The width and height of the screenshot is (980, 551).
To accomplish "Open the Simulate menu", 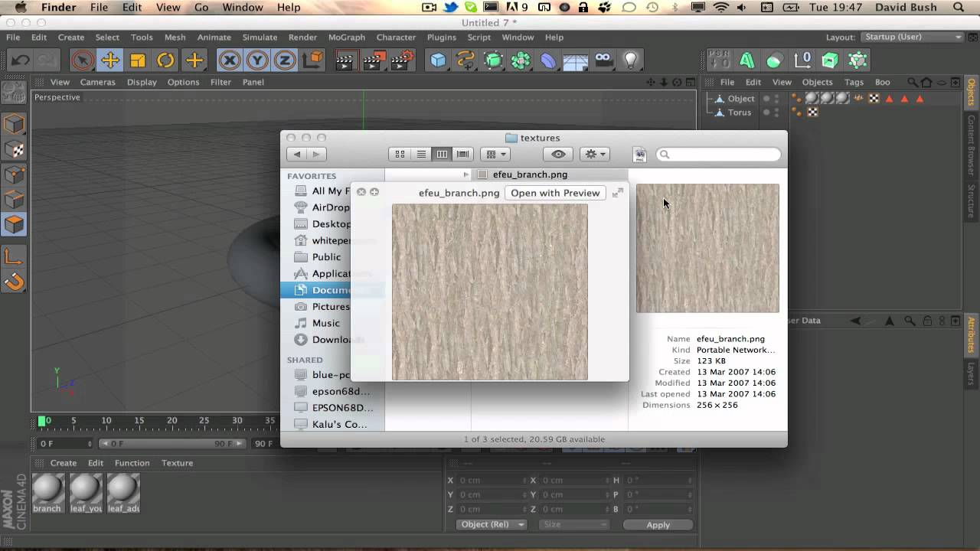I will tap(260, 37).
